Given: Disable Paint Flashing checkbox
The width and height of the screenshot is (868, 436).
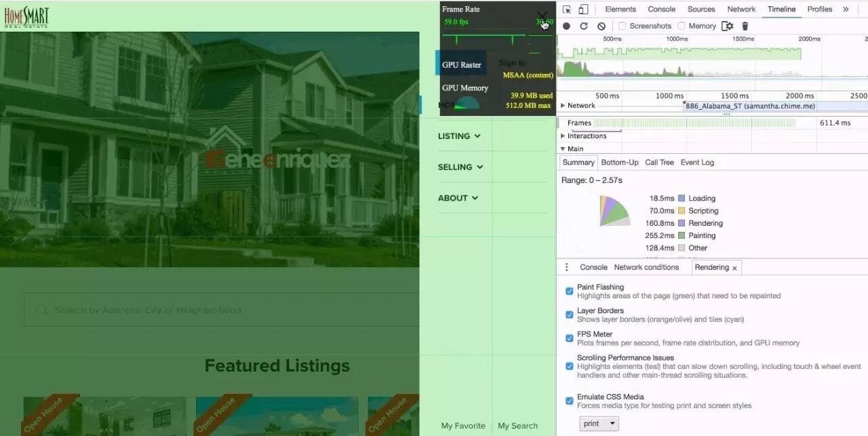Looking at the screenshot, I should [x=570, y=291].
